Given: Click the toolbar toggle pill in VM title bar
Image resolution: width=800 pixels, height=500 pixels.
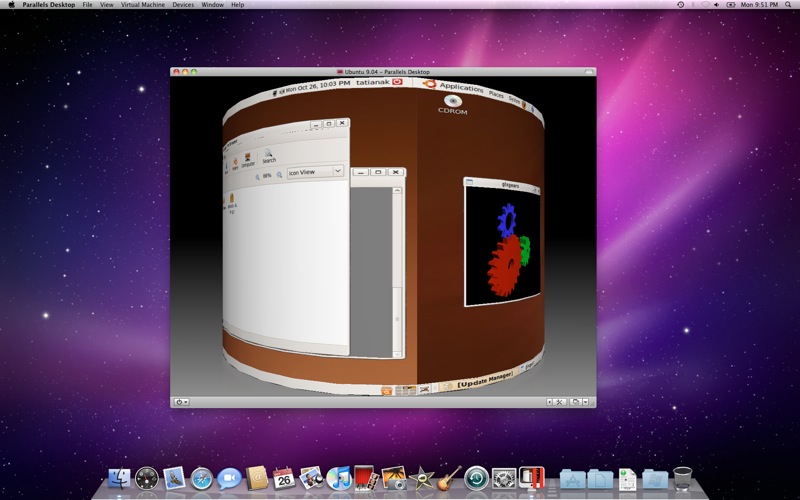Looking at the screenshot, I should 589,72.
